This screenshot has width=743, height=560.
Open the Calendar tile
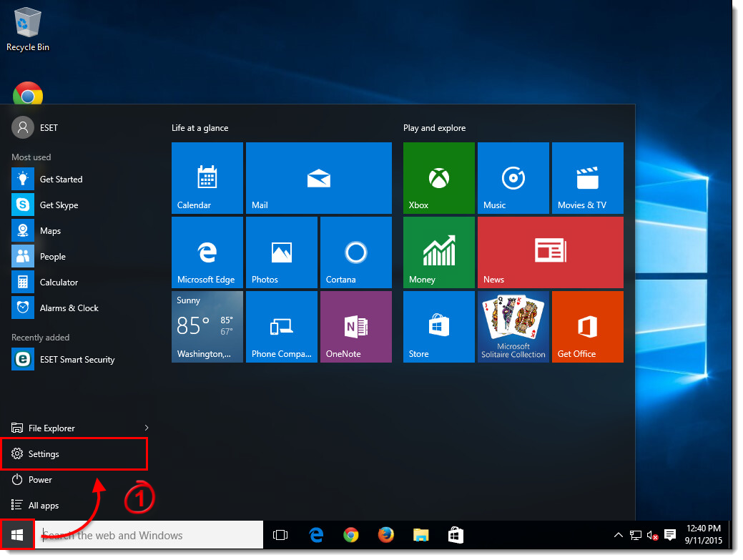tap(207, 177)
